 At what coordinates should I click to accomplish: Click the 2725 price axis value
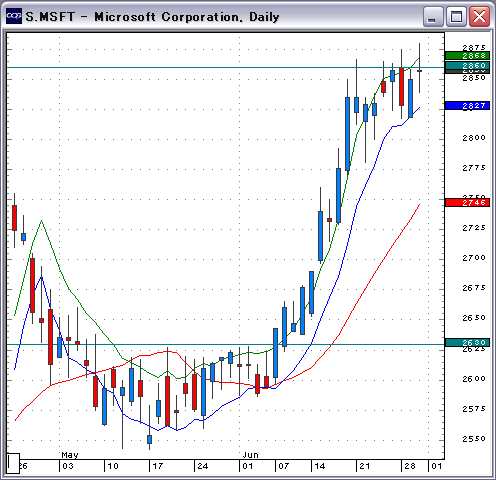coord(474,228)
